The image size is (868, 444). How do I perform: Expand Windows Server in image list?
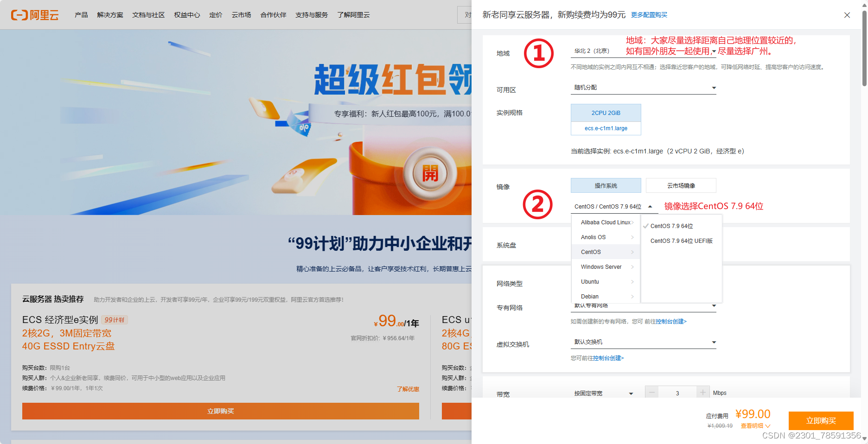tap(606, 267)
